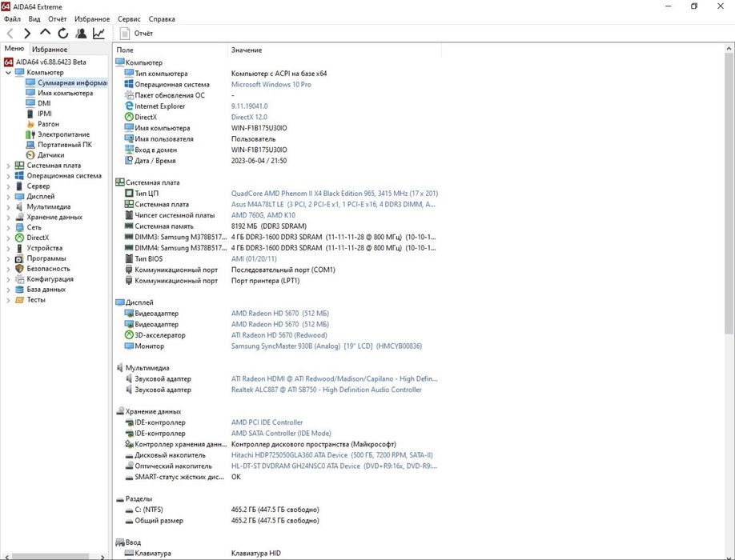Expand the Хранение данных tree node
Screen dimensions: 735x560
click(8, 217)
